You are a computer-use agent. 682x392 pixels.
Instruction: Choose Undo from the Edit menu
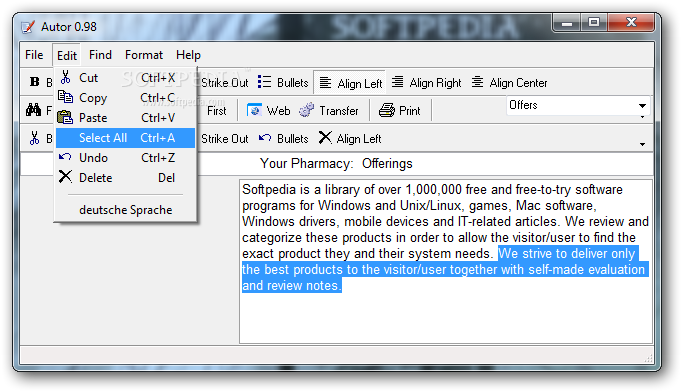tap(125, 158)
